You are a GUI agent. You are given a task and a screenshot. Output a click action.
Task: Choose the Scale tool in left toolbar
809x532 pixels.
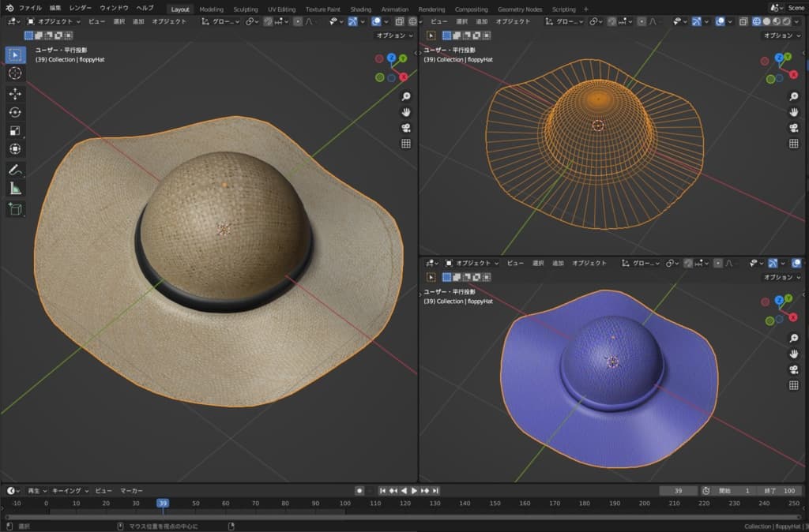coord(16,131)
